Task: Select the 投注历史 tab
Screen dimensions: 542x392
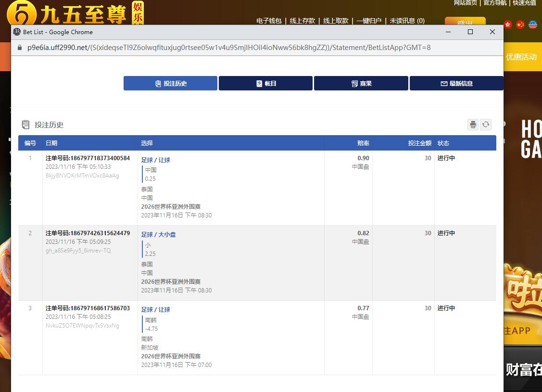Action: tap(170, 83)
